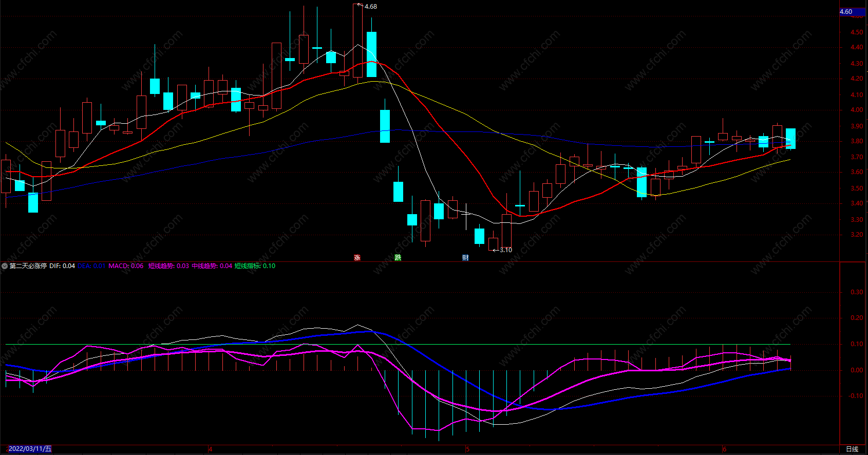The image size is (868, 455).
Task: Select the 短线指标: 0.10 readout
Action: 255,266
